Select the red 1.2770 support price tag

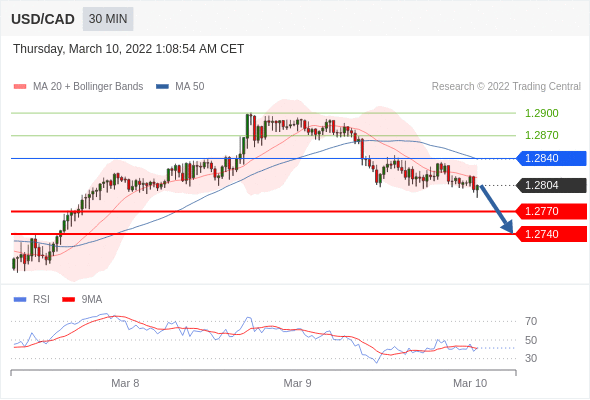click(x=551, y=211)
